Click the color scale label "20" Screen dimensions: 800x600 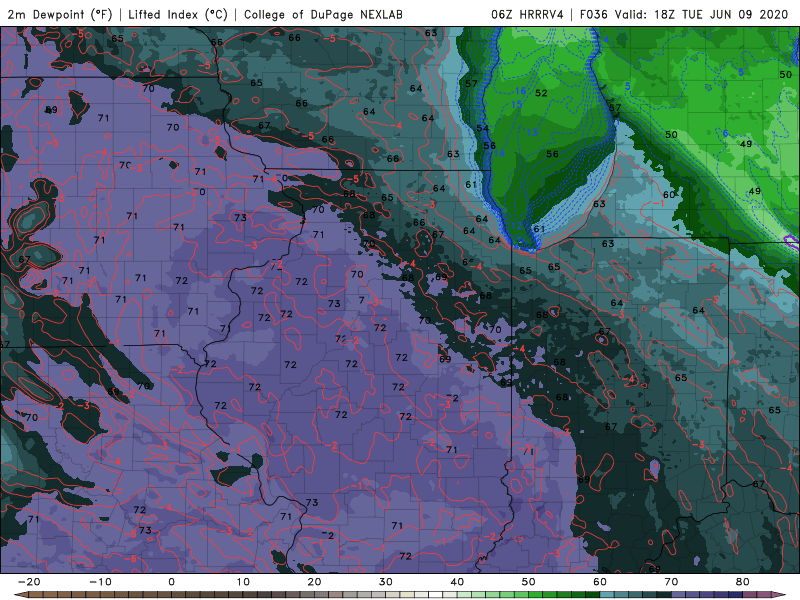(314, 582)
